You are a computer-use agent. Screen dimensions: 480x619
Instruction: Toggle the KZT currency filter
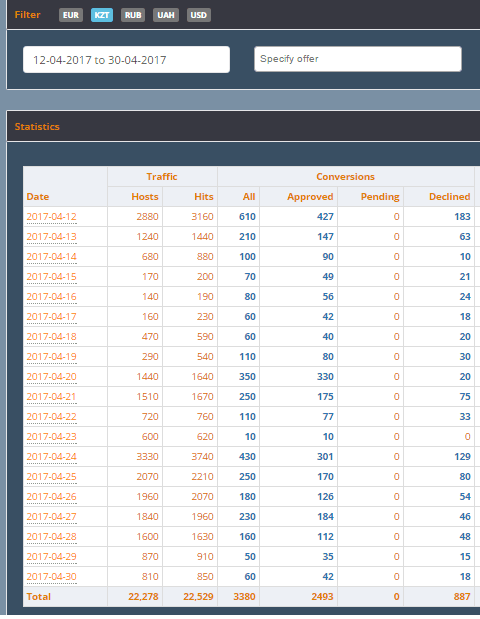(102, 15)
